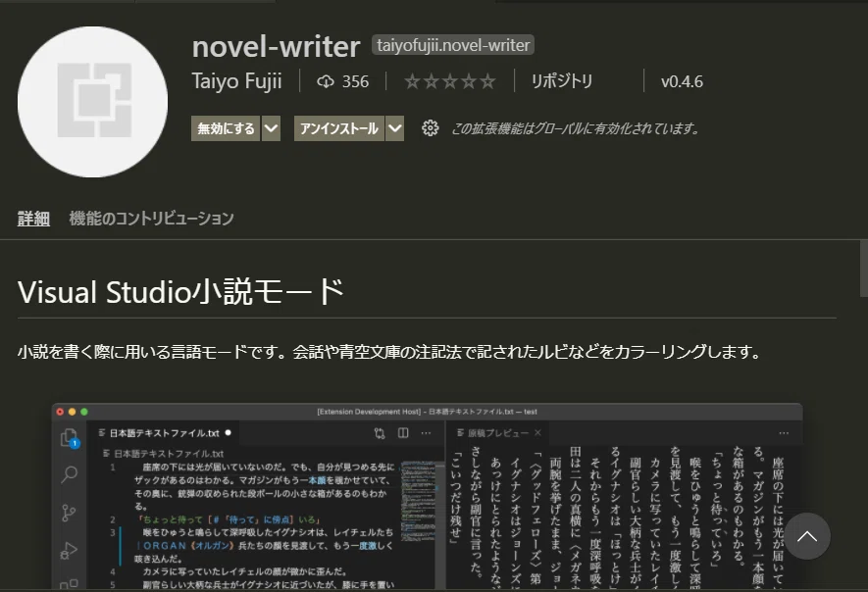Click the novel-writer extension title
Image resolution: width=868 pixels, height=592 pixels.
(277, 46)
